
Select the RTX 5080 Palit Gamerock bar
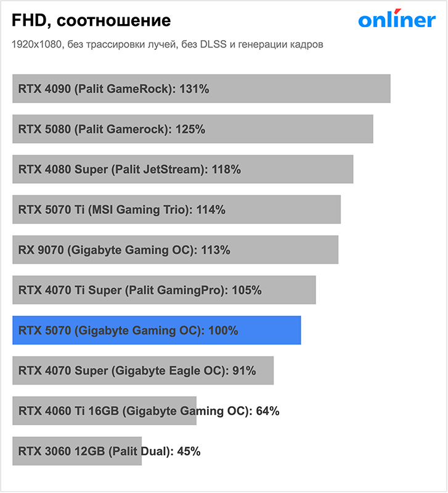pos(193,129)
